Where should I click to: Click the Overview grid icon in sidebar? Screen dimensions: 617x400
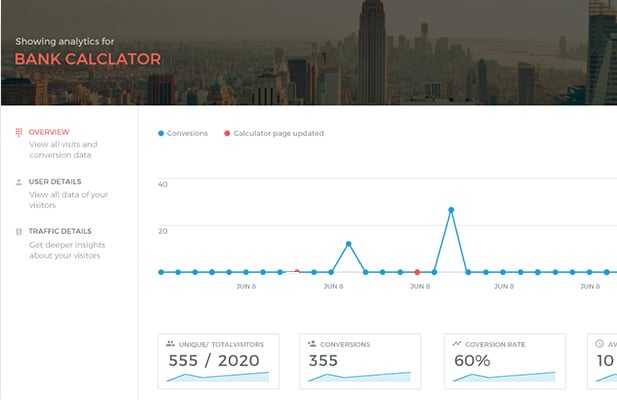tap(19, 133)
